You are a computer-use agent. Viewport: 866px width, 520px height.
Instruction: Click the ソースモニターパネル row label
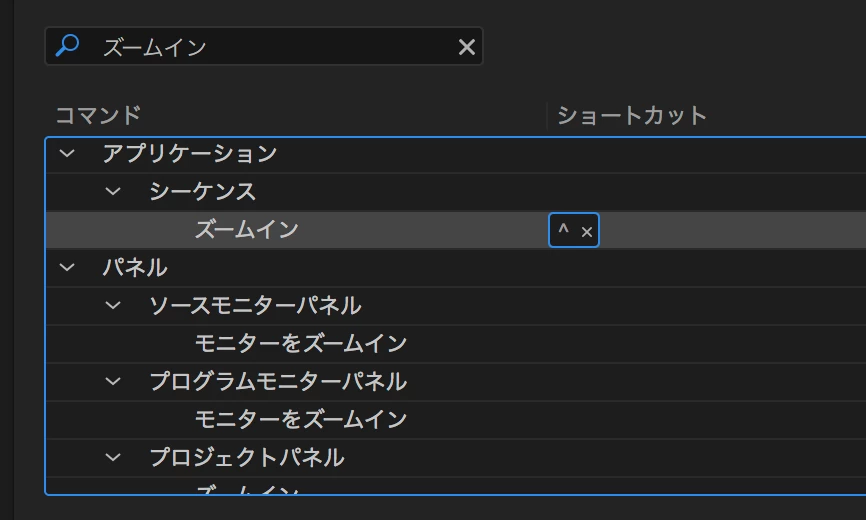click(255, 305)
